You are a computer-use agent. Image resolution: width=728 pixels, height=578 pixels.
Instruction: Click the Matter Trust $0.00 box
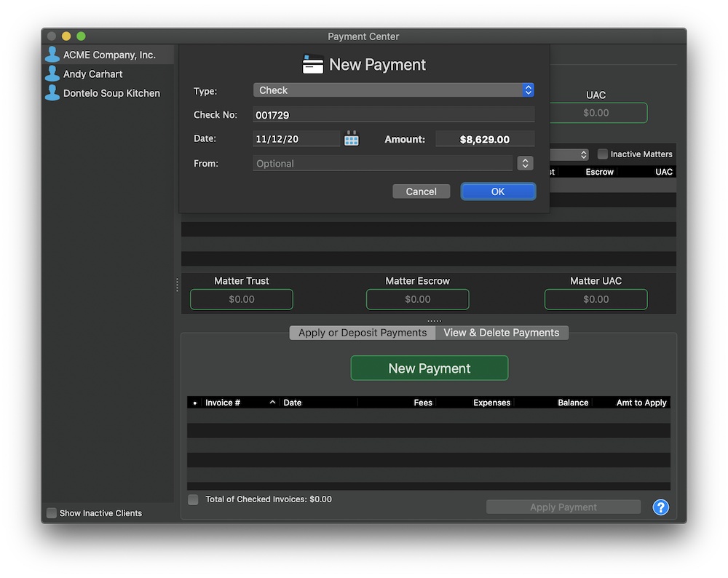coord(242,299)
